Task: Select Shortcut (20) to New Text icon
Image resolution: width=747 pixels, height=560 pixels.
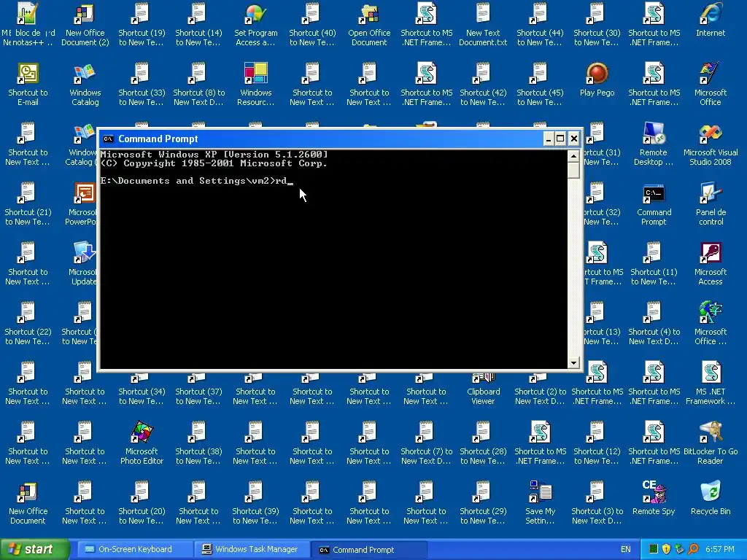Action: coord(142,502)
